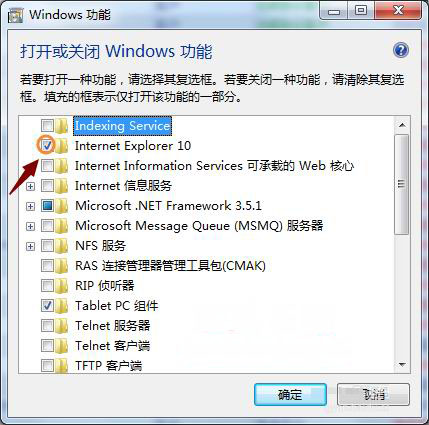The width and height of the screenshot is (429, 425).
Task: Confirm changes with the 确定 button
Action: point(290,394)
